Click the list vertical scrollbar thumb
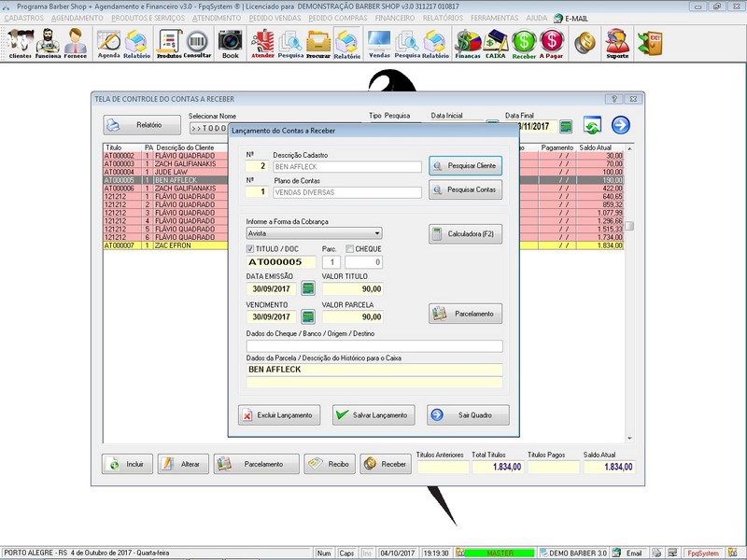 click(x=629, y=226)
